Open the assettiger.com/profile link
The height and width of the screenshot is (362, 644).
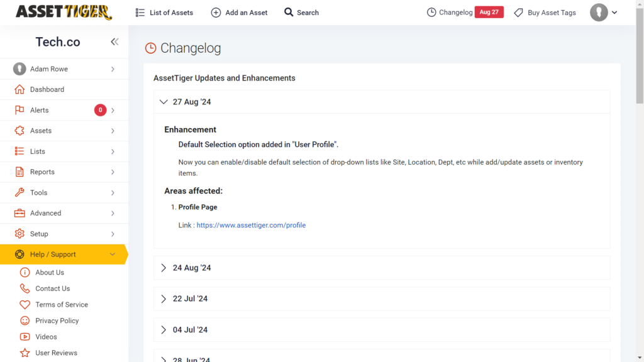tap(251, 224)
